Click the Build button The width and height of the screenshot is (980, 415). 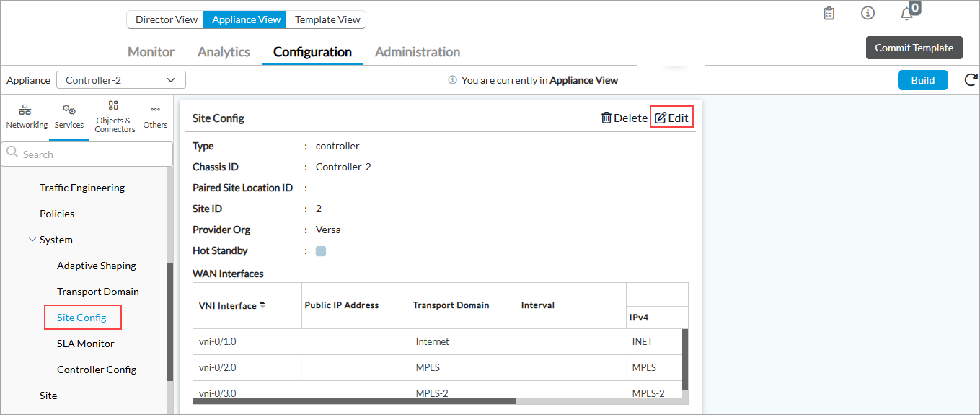(922, 80)
